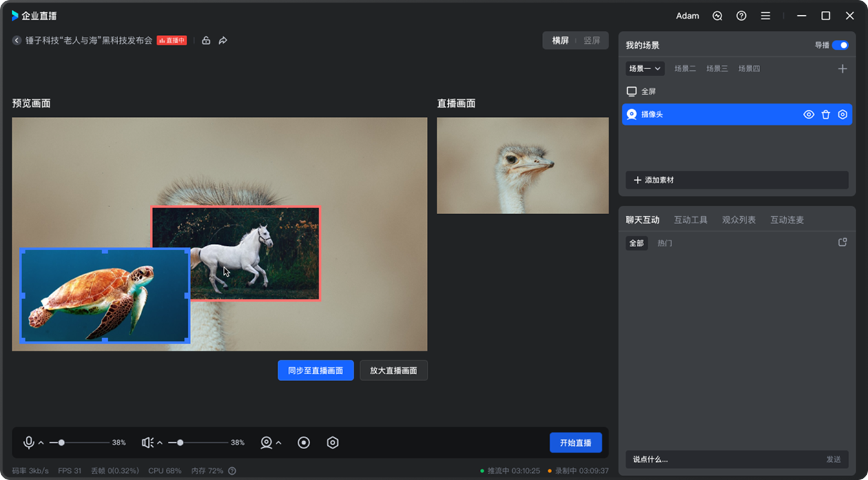Image resolution: width=868 pixels, height=480 pixels.
Task: Click the share arrow icon beside the title
Action: pyautogui.click(x=223, y=41)
